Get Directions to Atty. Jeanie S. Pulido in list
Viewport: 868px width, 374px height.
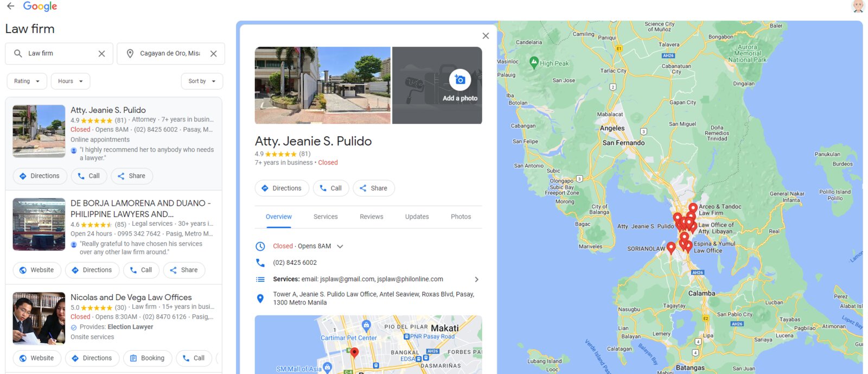(40, 176)
